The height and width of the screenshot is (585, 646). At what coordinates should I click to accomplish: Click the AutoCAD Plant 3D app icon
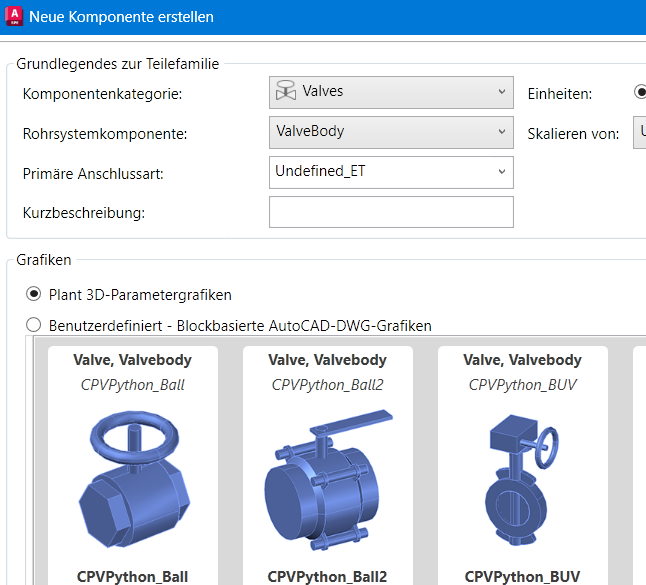(x=13, y=16)
